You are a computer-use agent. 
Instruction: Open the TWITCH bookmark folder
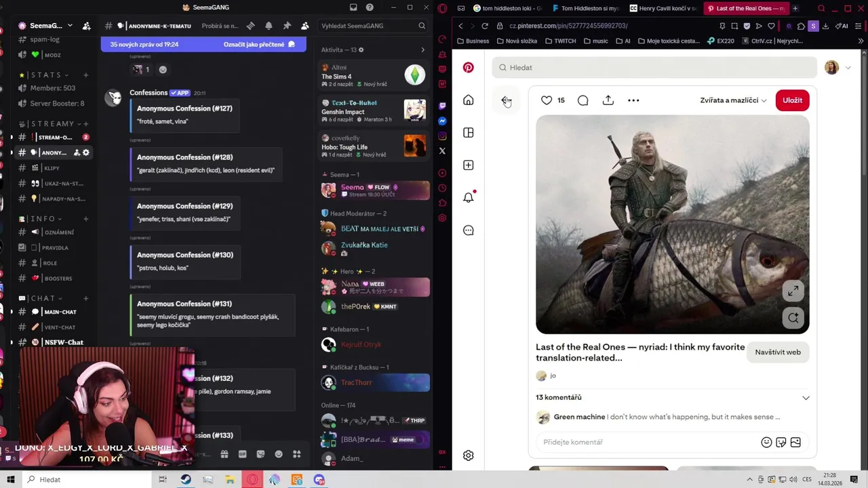[x=559, y=41]
